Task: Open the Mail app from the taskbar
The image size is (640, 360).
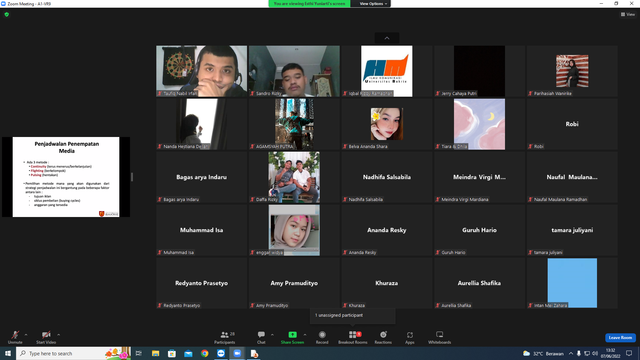Action: (x=188, y=353)
